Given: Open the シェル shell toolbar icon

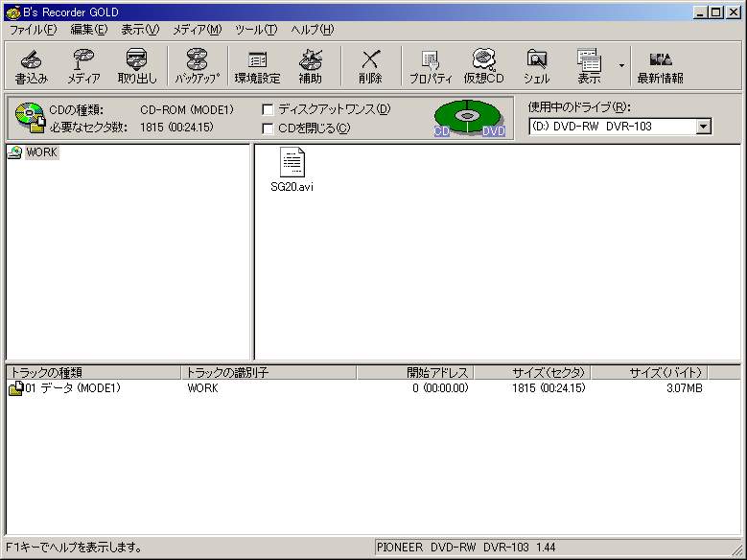Looking at the screenshot, I should click(537, 66).
